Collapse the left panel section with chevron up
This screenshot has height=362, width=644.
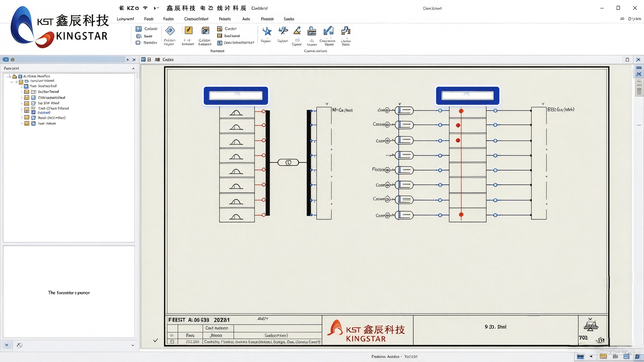click(133, 69)
